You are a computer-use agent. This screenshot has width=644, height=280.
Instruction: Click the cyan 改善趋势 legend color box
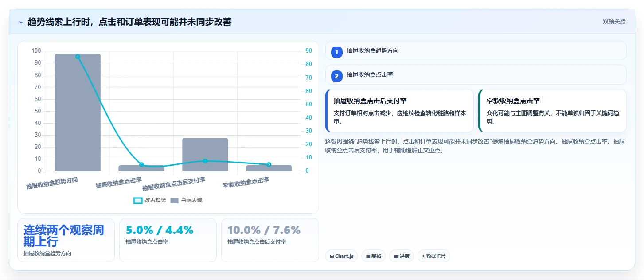point(138,200)
